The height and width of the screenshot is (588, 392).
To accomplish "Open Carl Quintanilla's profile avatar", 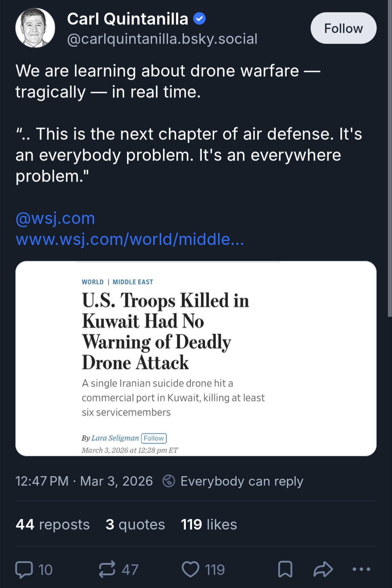I will pos(35,28).
